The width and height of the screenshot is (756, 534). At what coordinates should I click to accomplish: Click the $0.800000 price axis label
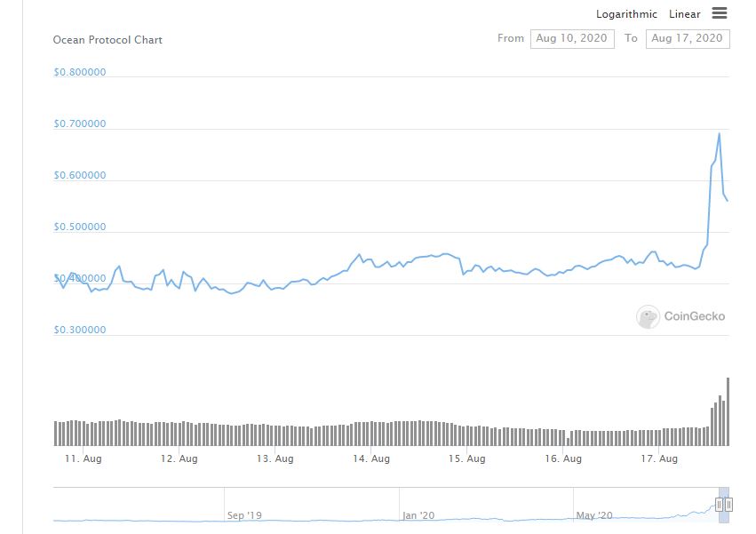pos(80,73)
